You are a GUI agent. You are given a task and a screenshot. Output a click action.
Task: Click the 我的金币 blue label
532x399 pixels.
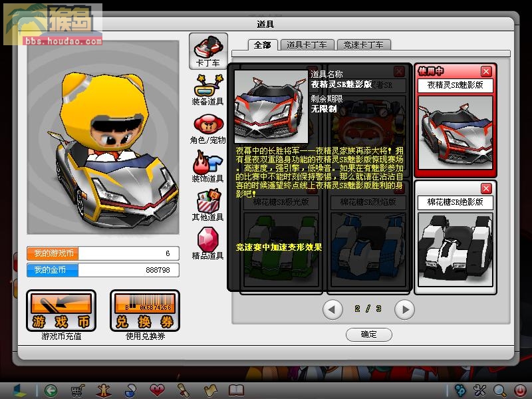point(53,270)
